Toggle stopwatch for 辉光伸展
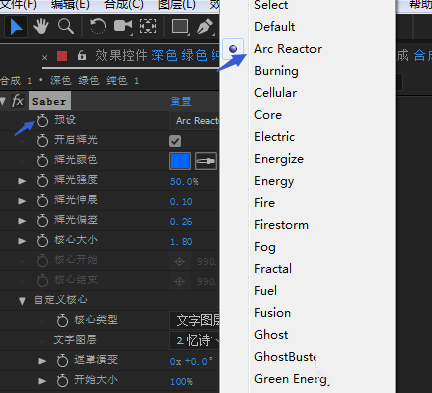The width and height of the screenshot is (432, 393). (x=42, y=201)
